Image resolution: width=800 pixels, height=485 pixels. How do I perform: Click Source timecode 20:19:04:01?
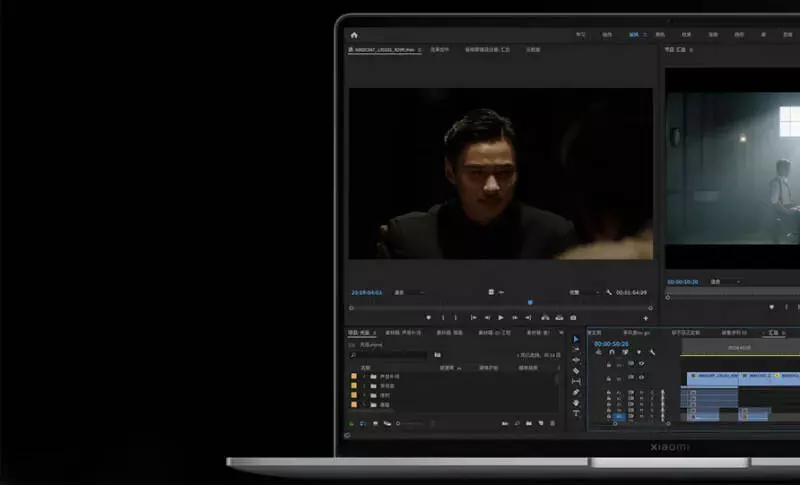(366, 292)
